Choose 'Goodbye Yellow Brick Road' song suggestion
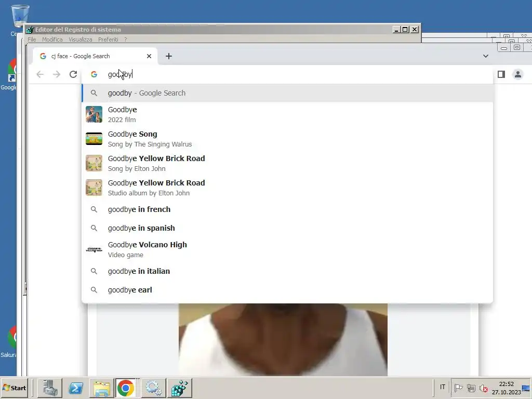This screenshot has height=399, width=532. coord(287,163)
